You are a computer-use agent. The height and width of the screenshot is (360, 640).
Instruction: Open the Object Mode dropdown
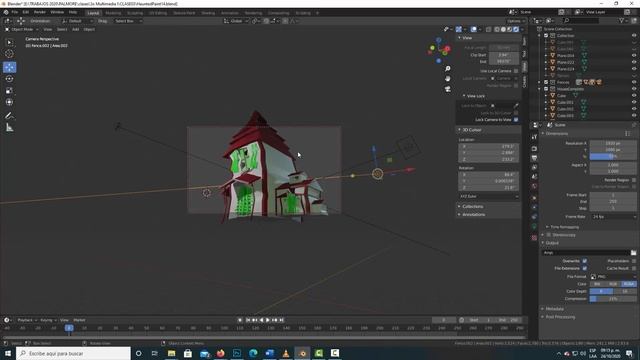22,29
